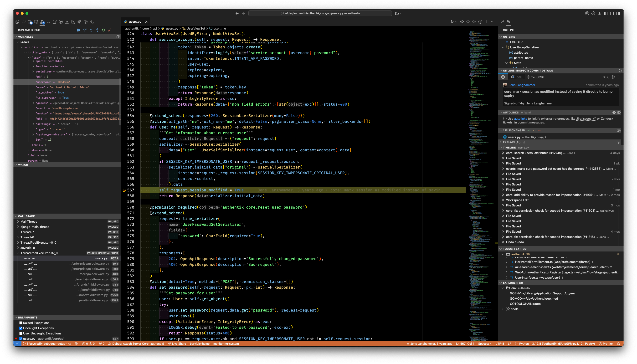The image size is (637, 364).
Task: Expand Thread-7 in the Call Stack
Action: tap(18, 232)
